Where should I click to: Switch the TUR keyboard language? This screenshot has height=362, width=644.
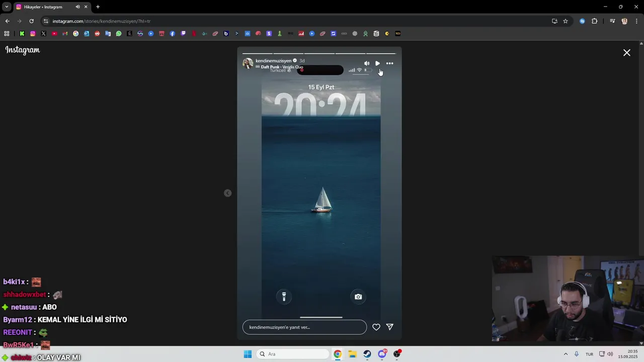click(589, 354)
